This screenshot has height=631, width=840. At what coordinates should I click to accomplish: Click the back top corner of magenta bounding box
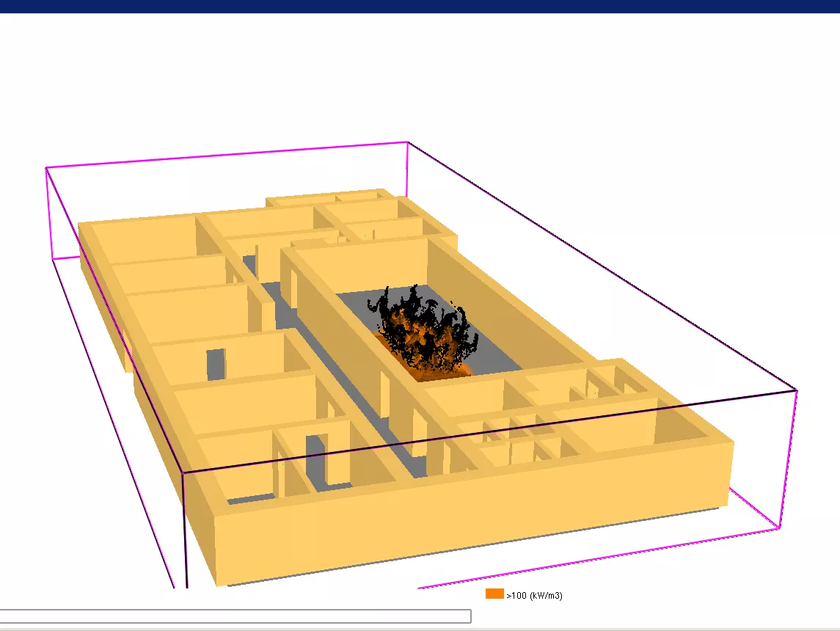point(407,142)
